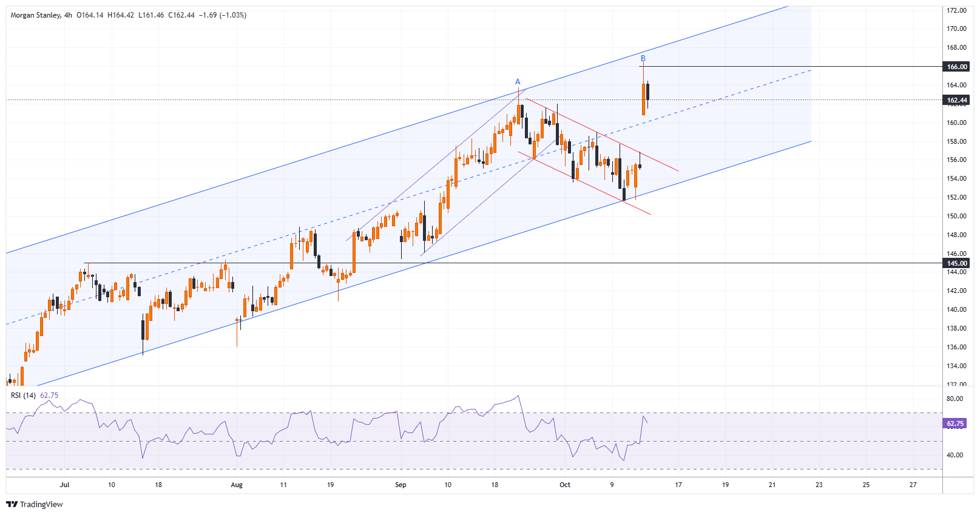Click the 136.00 price axis tick
Viewport: 980px width, 515px height.
[957, 347]
